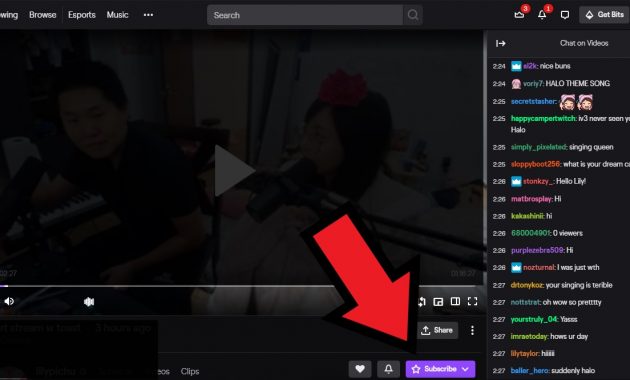Open the Esports section
Screen dimensions: 630x380
click(x=82, y=15)
